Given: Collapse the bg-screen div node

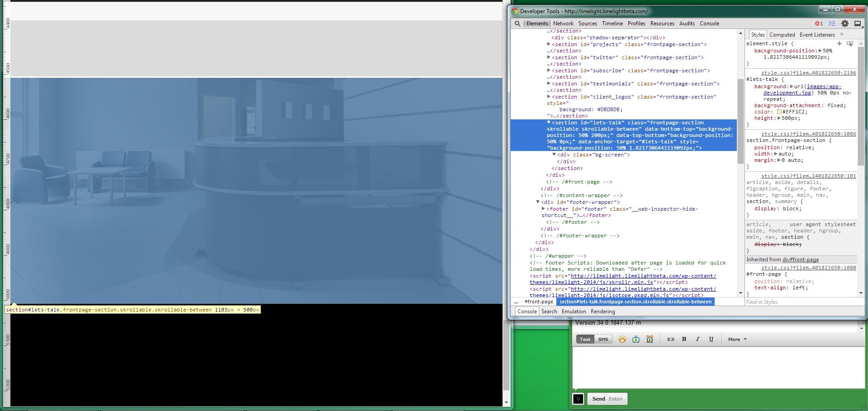Looking at the screenshot, I should (554, 155).
